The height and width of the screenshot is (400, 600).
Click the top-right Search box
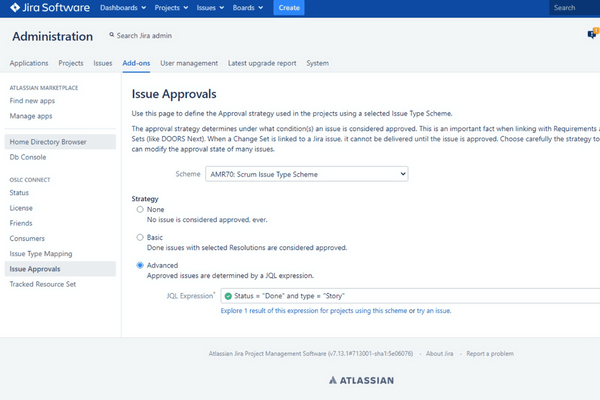tap(574, 8)
